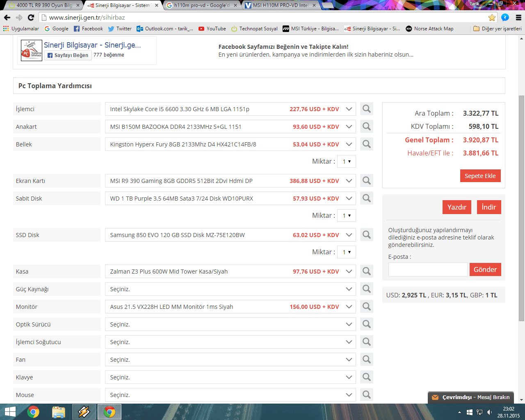Click the Klavye row magnifier icon
This screenshot has width=525, height=420.
(367, 377)
